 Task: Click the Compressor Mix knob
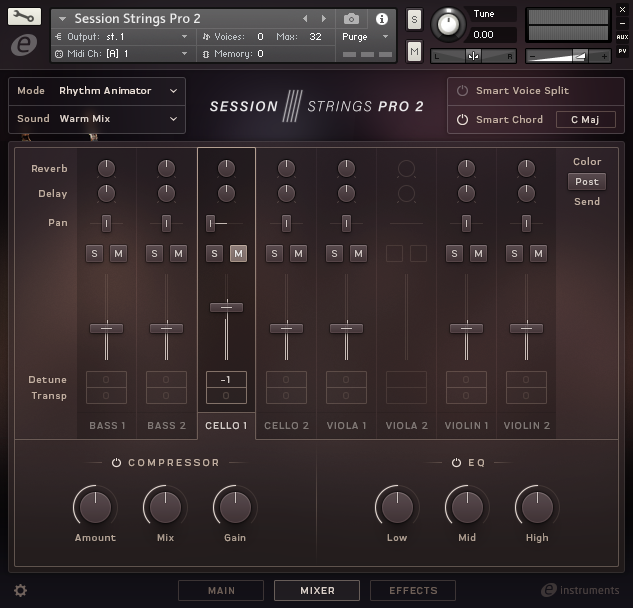point(165,507)
